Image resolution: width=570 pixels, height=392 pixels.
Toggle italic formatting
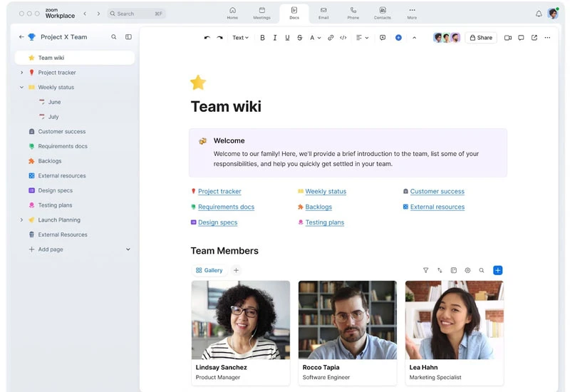[275, 38]
